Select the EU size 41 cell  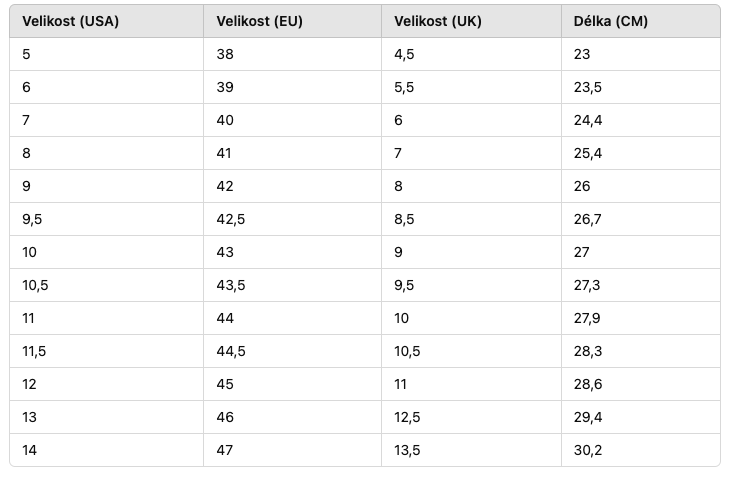click(x=292, y=153)
